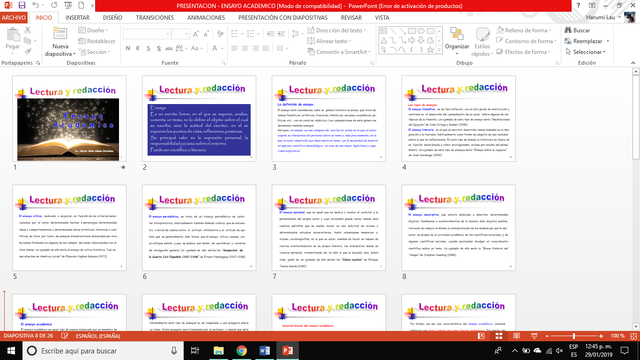Click the Task View icon on taskbar
The height and width of the screenshot is (360, 640).
click(x=195, y=351)
